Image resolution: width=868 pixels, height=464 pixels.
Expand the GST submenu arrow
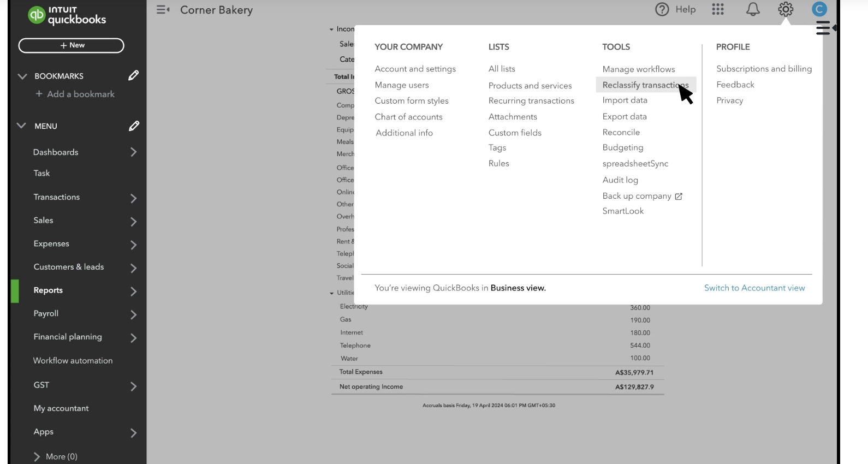[133, 386]
